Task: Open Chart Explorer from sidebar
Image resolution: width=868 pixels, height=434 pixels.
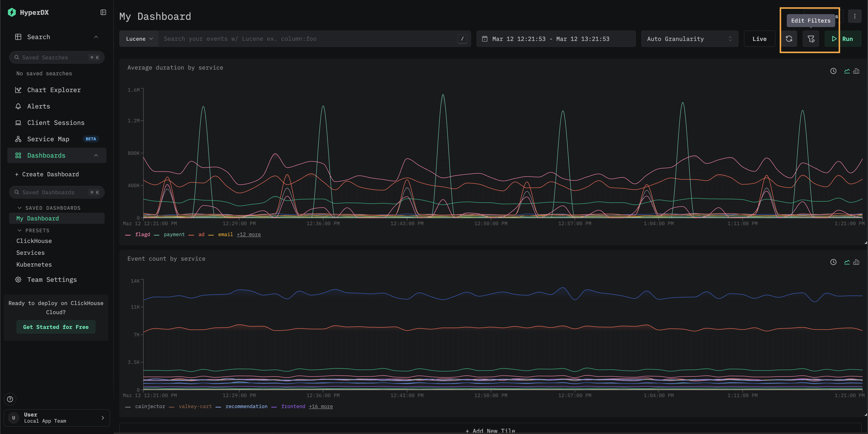Action: 54,90
